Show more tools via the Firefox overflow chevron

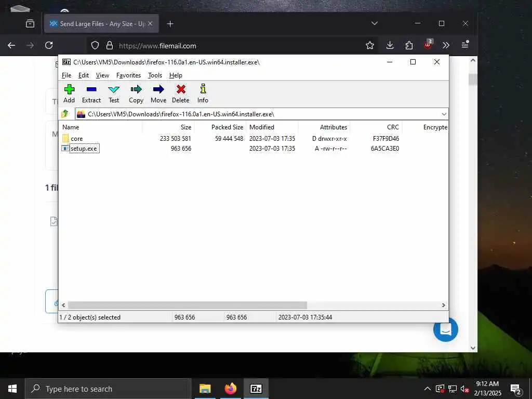click(446, 45)
